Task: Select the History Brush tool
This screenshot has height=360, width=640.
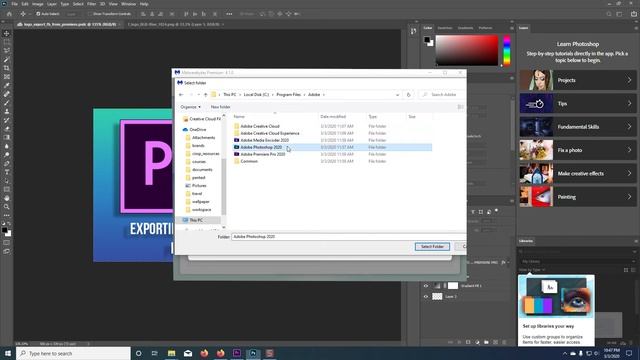Action: 7,120
